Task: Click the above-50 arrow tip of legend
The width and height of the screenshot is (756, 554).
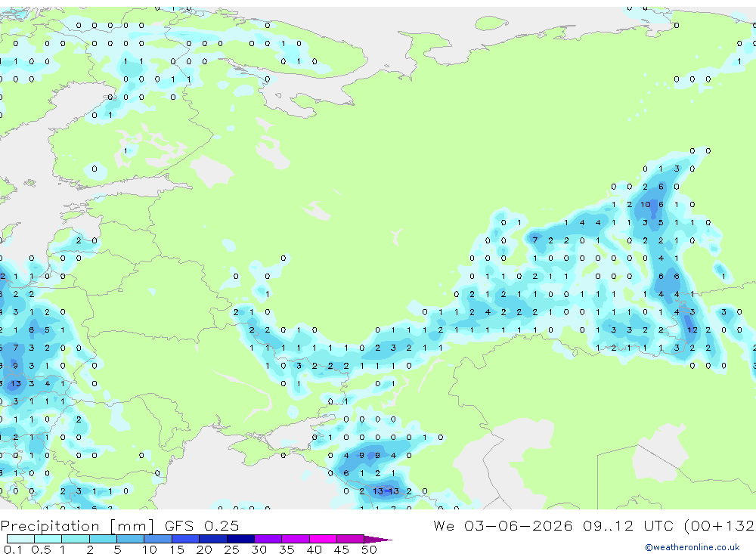Action: click(378, 539)
